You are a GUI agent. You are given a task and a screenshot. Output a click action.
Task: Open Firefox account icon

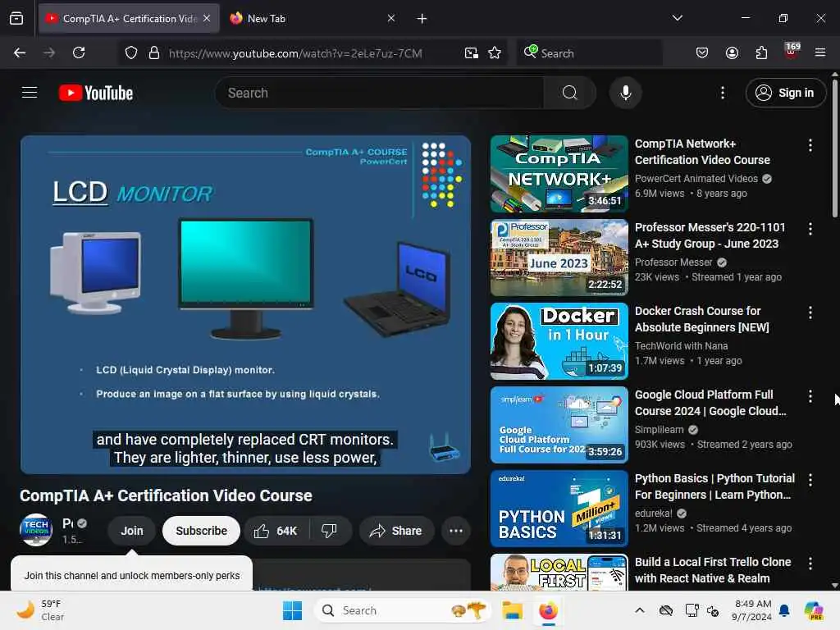[x=732, y=52]
